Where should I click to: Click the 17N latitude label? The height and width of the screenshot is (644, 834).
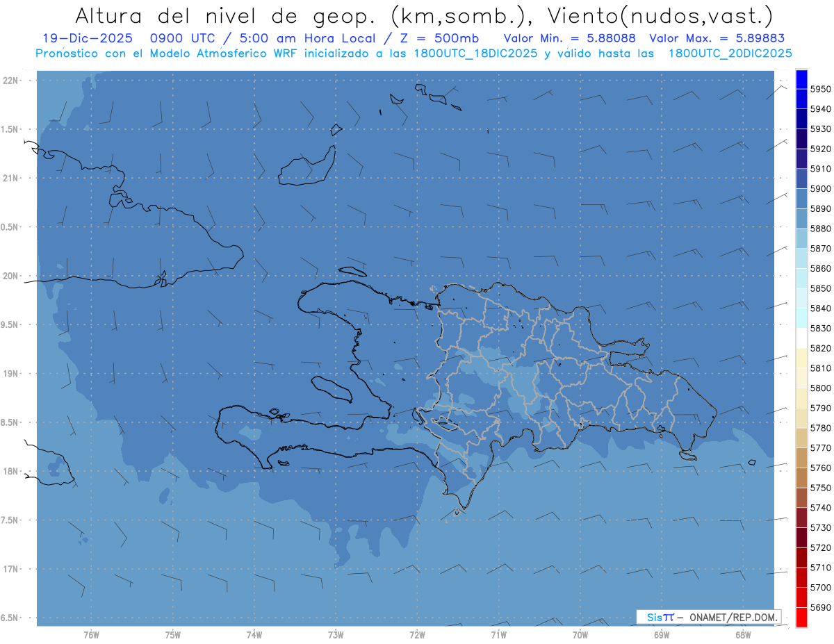point(11,569)
